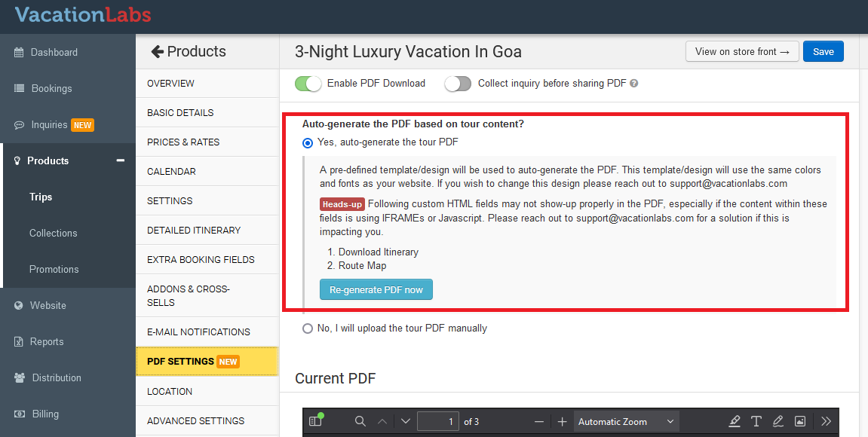Go to next page in PDF viewer
Image resolution: width=868 pixels, height=437 pixels.
pos(406,421)
